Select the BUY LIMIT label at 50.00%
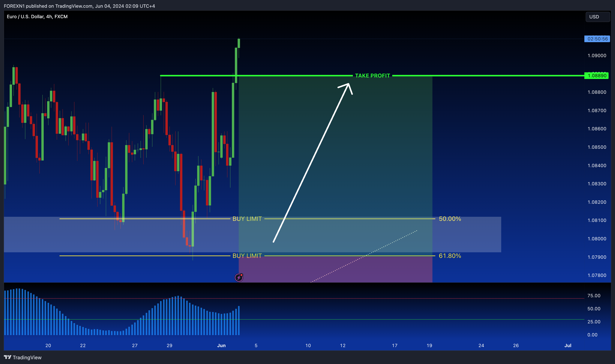615x364 pixels. tap(247, 218)
